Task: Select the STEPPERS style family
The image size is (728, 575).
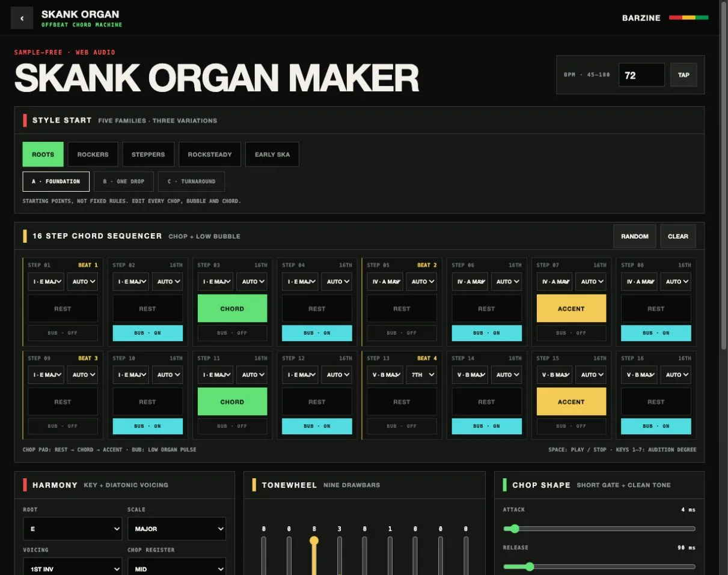Action: pos(148,154)
